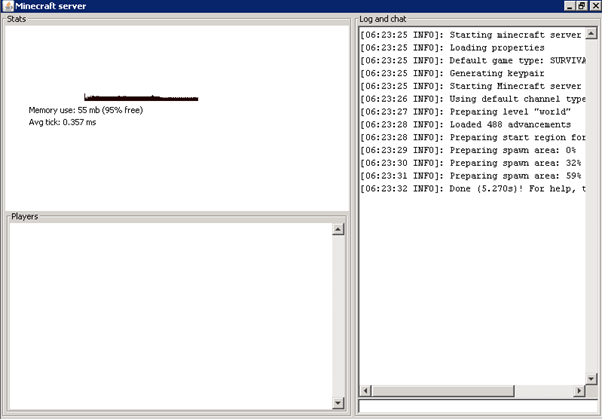Click the Players list scroll down arrow
This screenshot has width=605, height=420.
point(338,403)
